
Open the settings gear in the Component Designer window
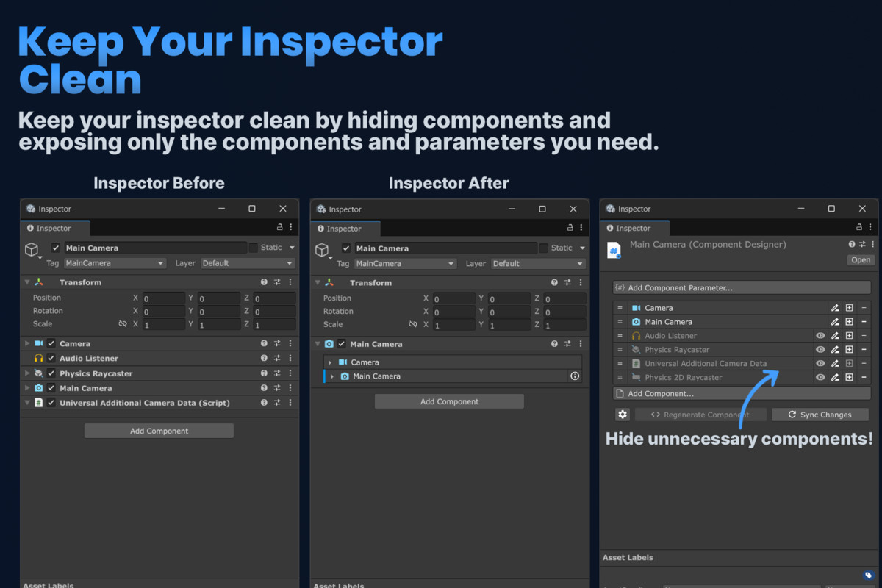[x=623, y=415]
